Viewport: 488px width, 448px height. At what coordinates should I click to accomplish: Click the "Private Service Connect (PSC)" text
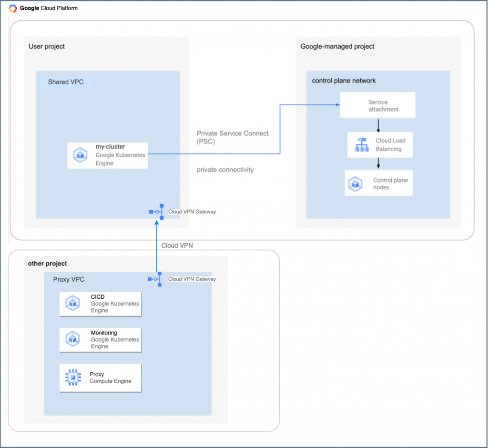pyautogui.click(x=233, y=137)
